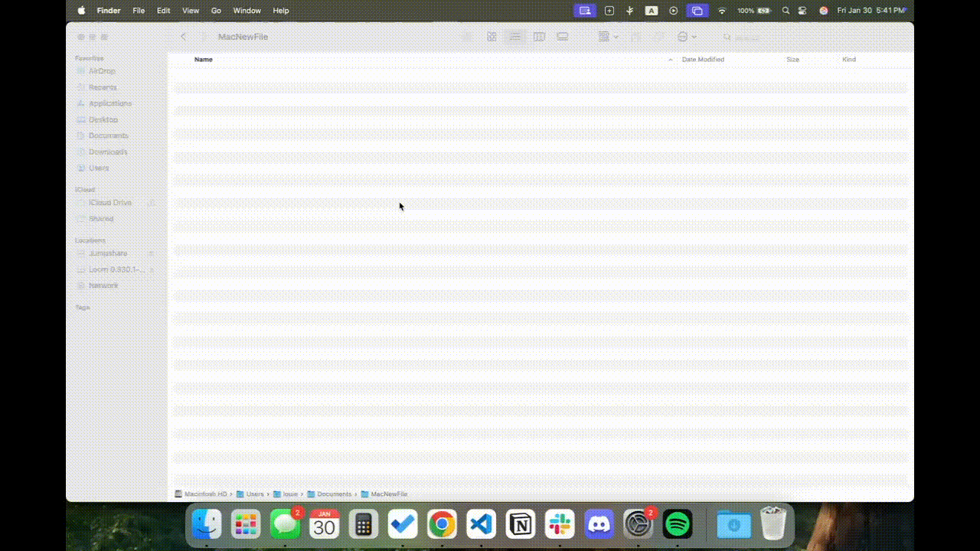
Task: Open Desktop in the sidebar
Action: (97, 119)
